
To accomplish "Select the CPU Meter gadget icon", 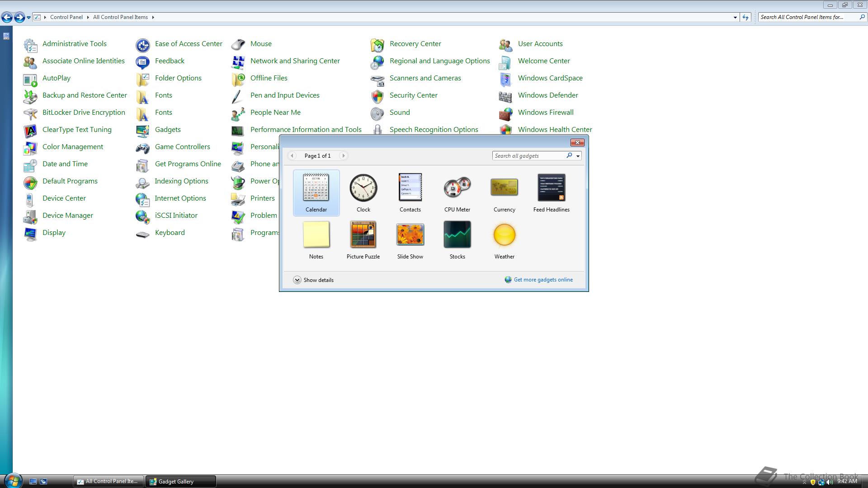I will (x=457, y=187).
